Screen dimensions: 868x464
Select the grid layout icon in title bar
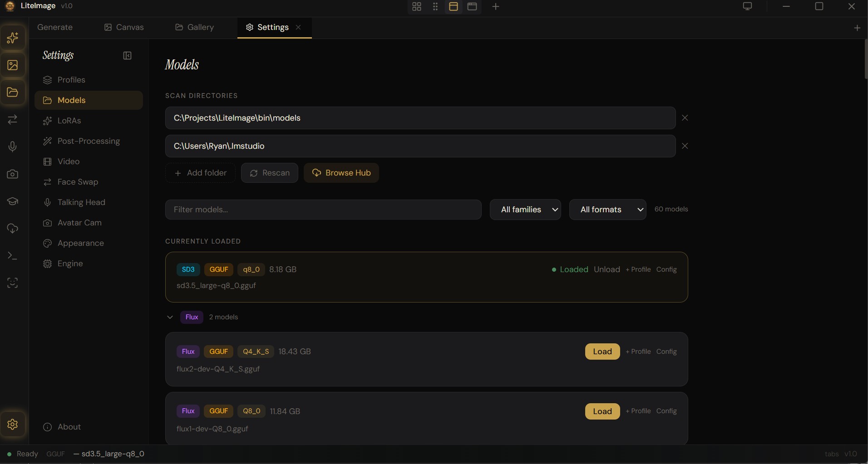(x=416, y=6)
